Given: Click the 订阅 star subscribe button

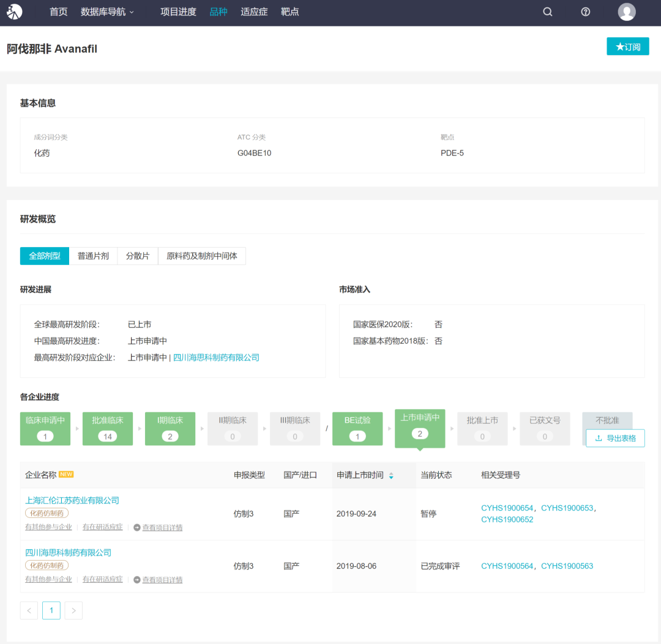Looking at the screenshot, I should 628,46.
